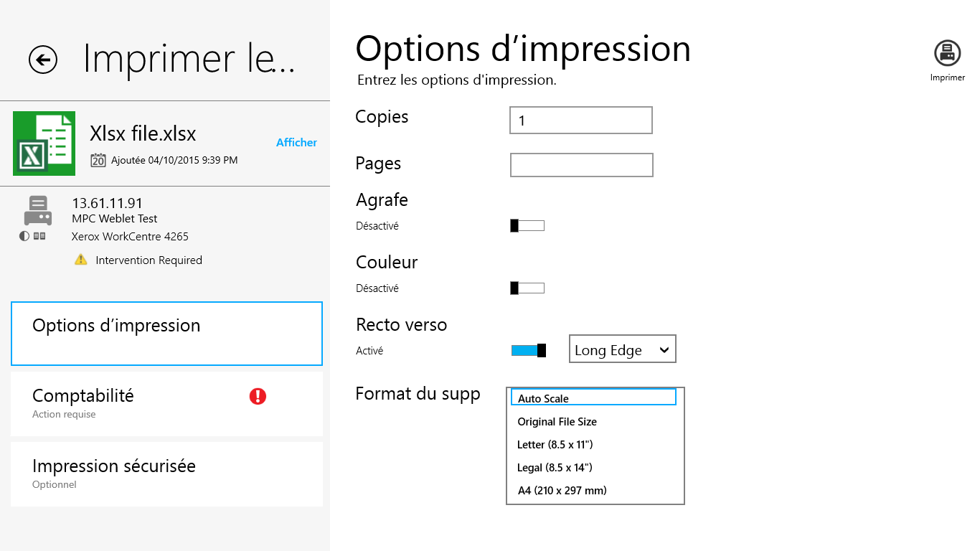Click the red alert icon on Comptabilité
Viewport: 980px width, 551px height.
(258, 396)
